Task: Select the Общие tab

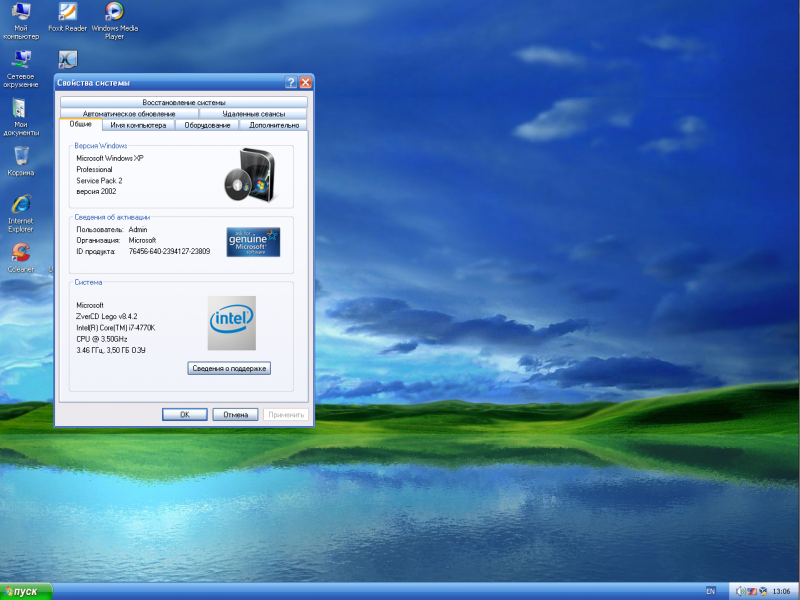Action: (x=81, y=124)
